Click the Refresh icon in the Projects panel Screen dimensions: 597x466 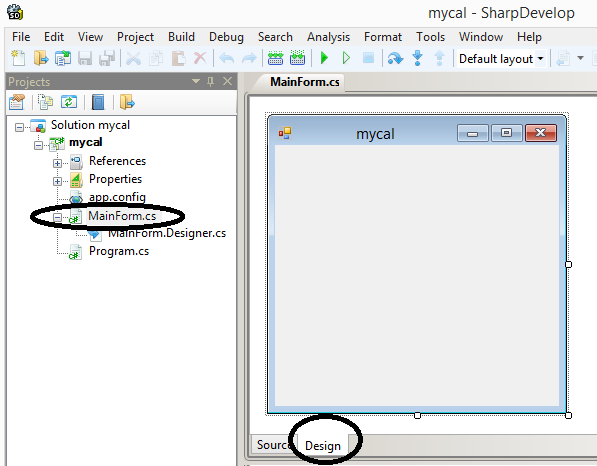click(x=69, y=102)
